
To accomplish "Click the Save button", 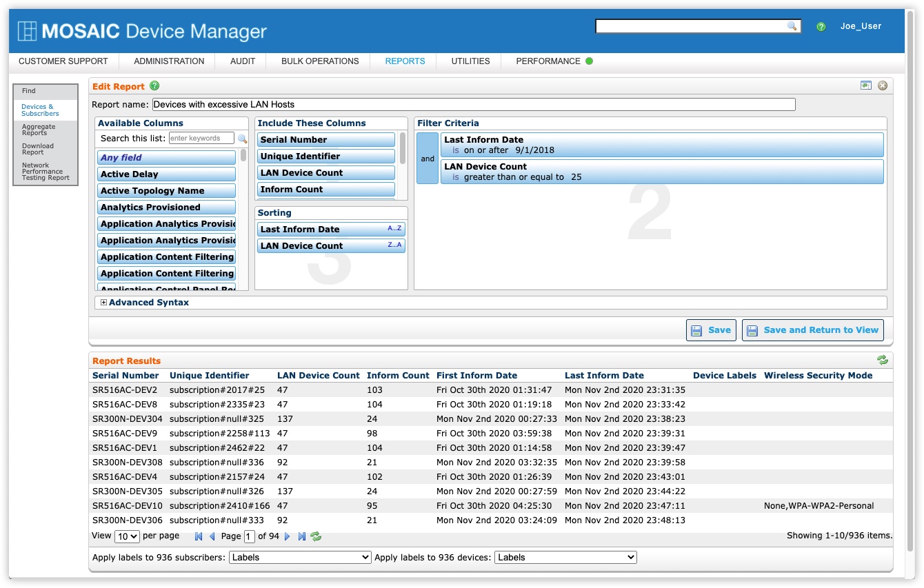I will [711, 330].
